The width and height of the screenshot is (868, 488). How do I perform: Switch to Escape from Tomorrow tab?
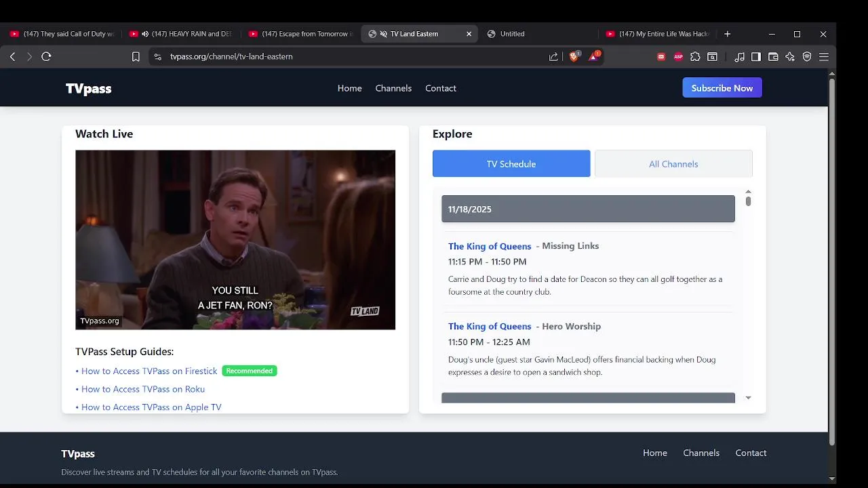coord(301,34)
